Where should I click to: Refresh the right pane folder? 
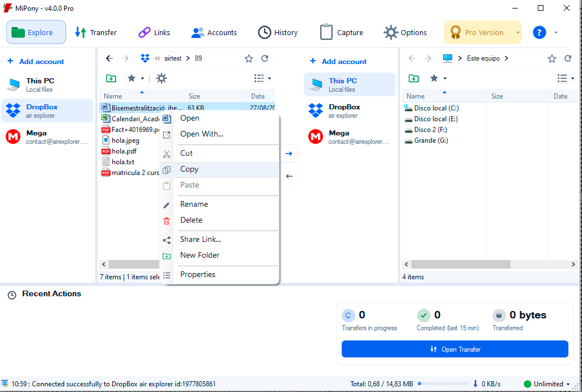click(567, 58)
